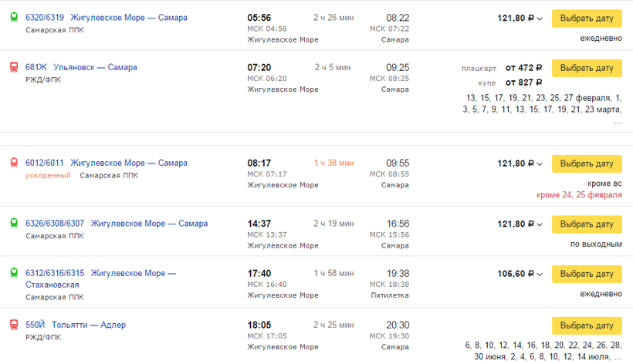Click green train icon for 6312/6316/6315
The height and width of the screenshot is (364, 633).
coord(13,273)
